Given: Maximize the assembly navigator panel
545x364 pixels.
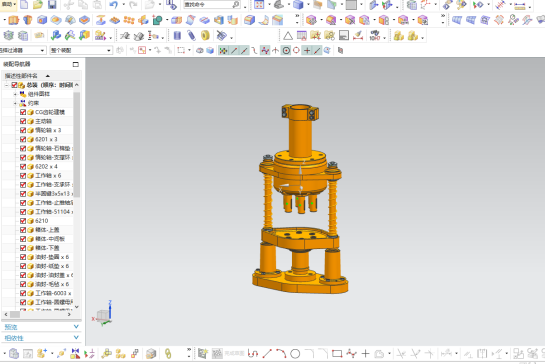Looking at the screenshot, I should click(76, 64).
